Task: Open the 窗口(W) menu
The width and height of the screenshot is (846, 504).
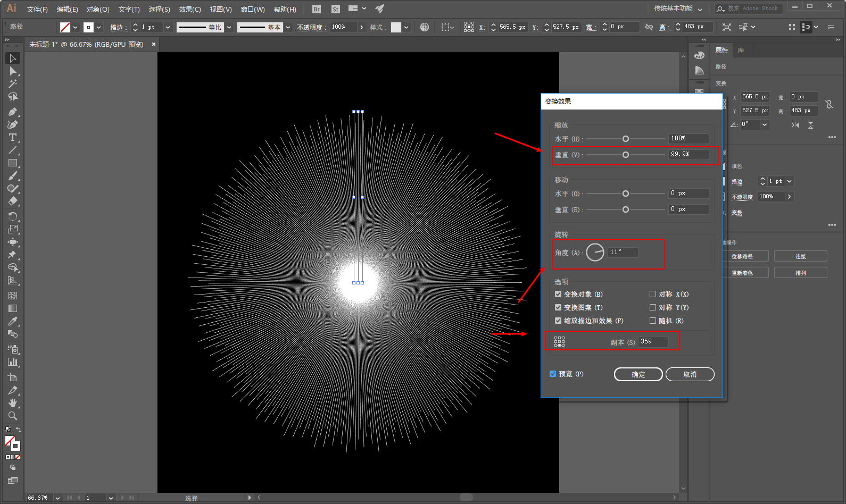Action: coord(253,9)
